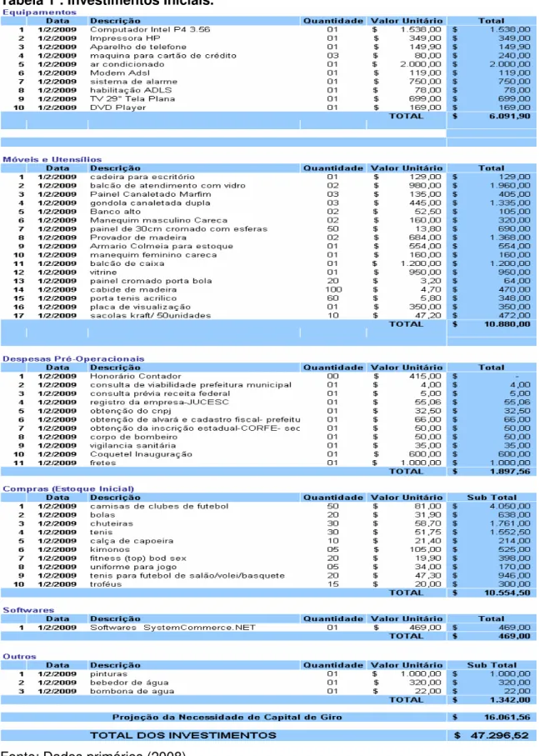Select 'Aparelho de telefone' cell
This screenshot has width=539, height=756.
(137, 47)
